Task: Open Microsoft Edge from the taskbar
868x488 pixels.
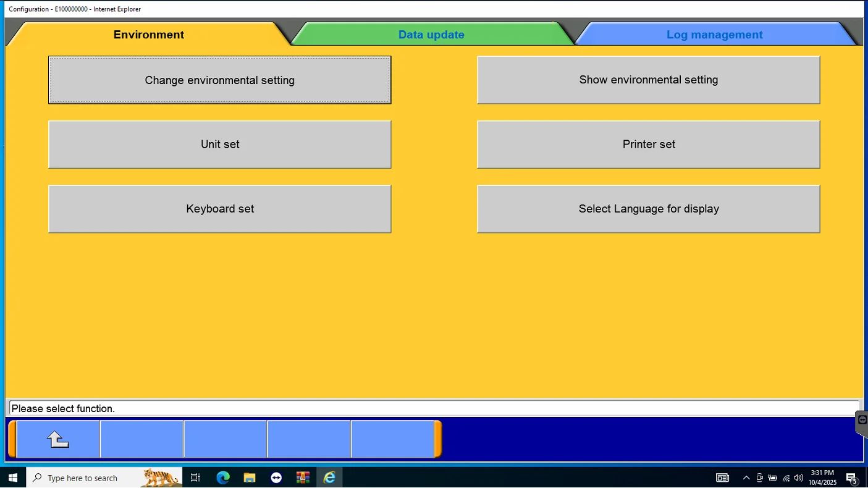Action: pos(223,477)
